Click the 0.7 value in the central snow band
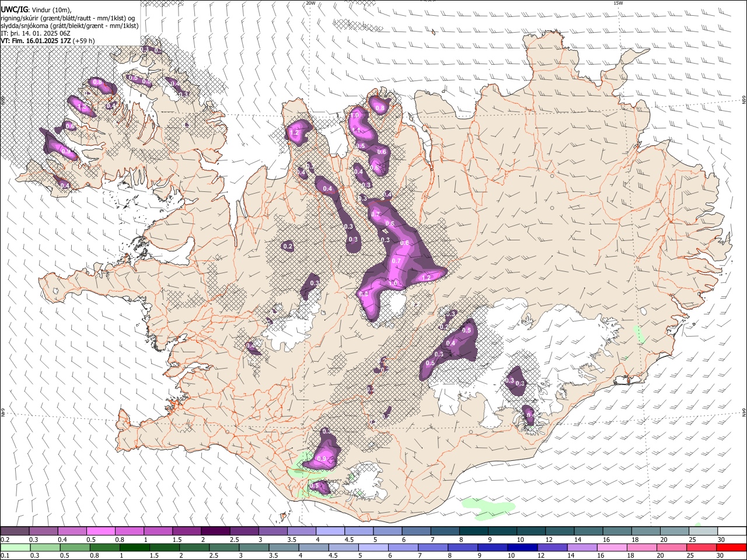This screenshot has height=560, width=747. (396, 260)
